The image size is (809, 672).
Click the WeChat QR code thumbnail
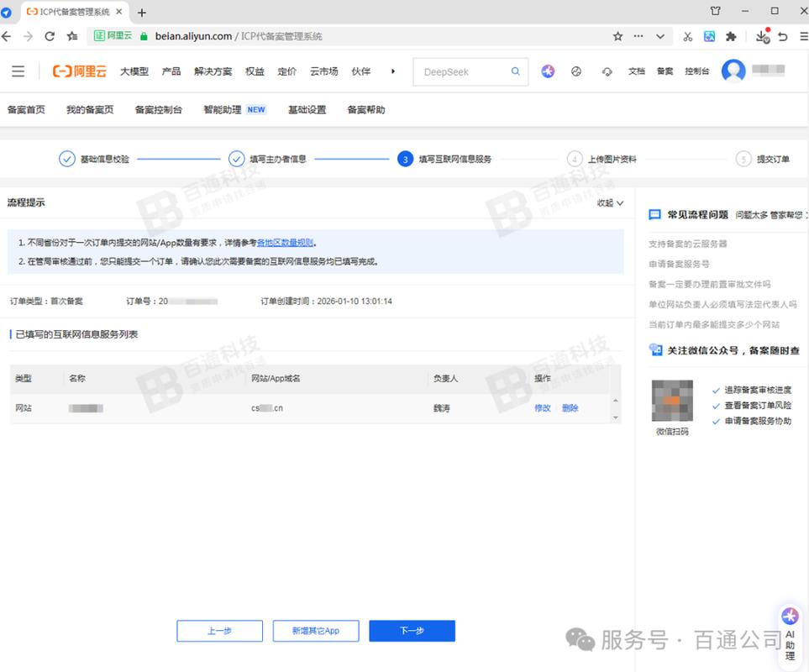(x=672, y=401)
